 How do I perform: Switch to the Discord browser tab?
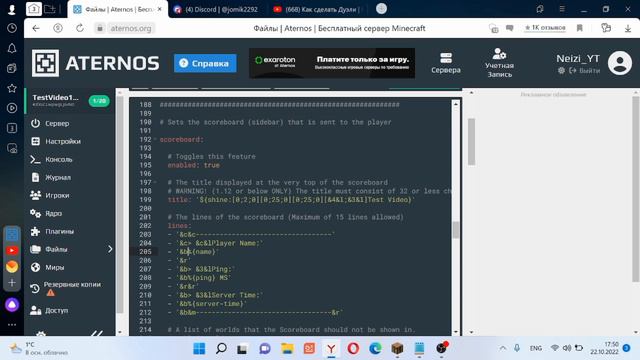point(217,9)
